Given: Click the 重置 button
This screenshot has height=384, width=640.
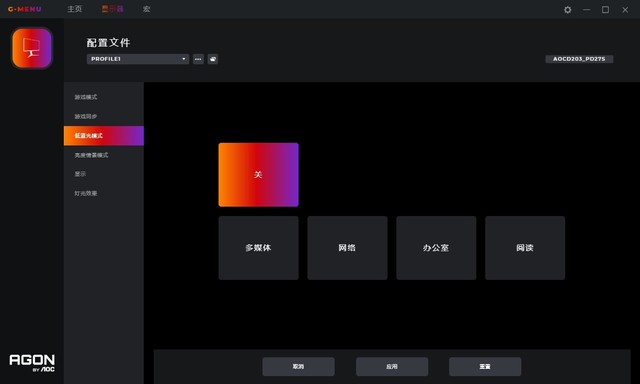Looking at the screenshot, I should tap(485, 366).
